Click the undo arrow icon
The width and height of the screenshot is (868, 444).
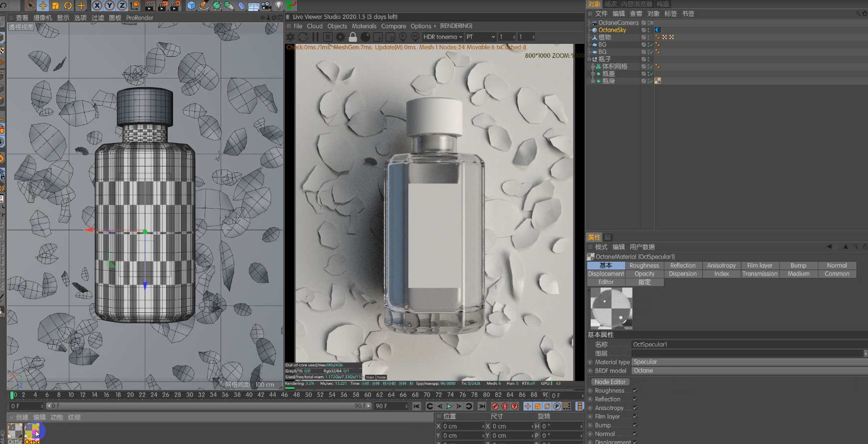(x=3, y=5)
